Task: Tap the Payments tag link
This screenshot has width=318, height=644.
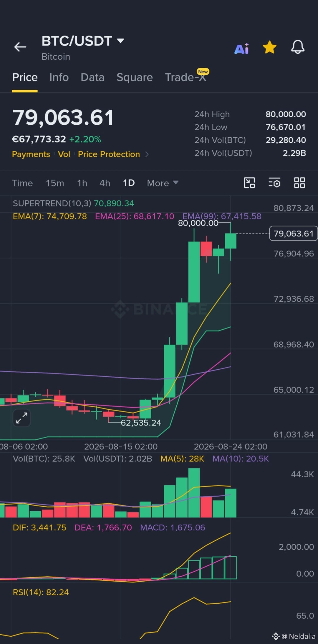Action: pyautogui.click(x=31, y=154)
